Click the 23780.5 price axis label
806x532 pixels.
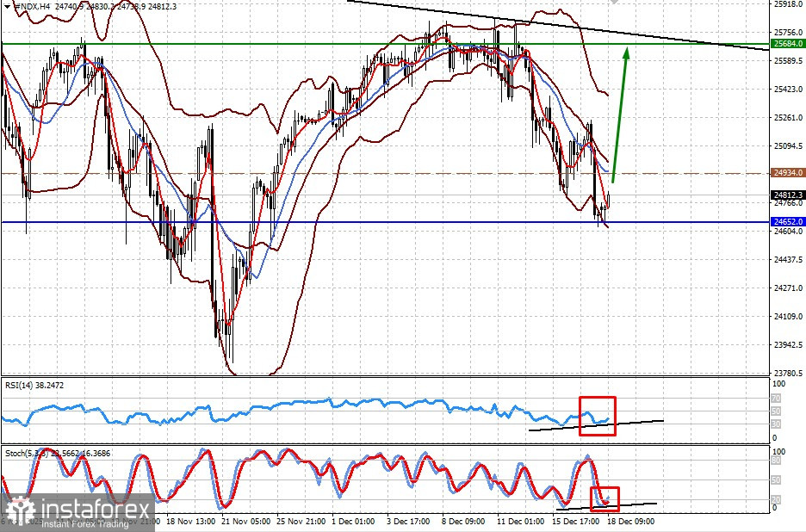coord(788,373)
